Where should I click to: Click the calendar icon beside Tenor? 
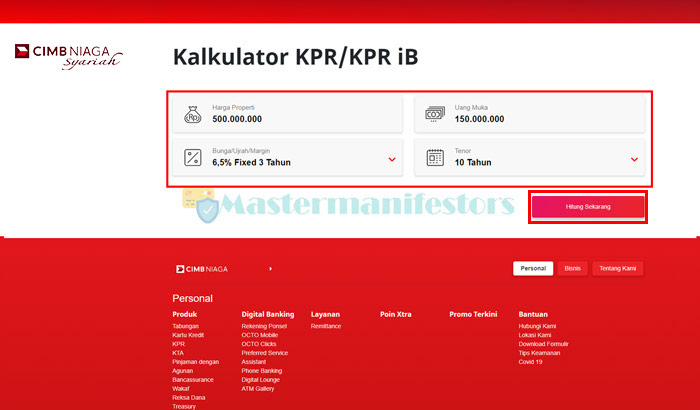tap(435, 157)
